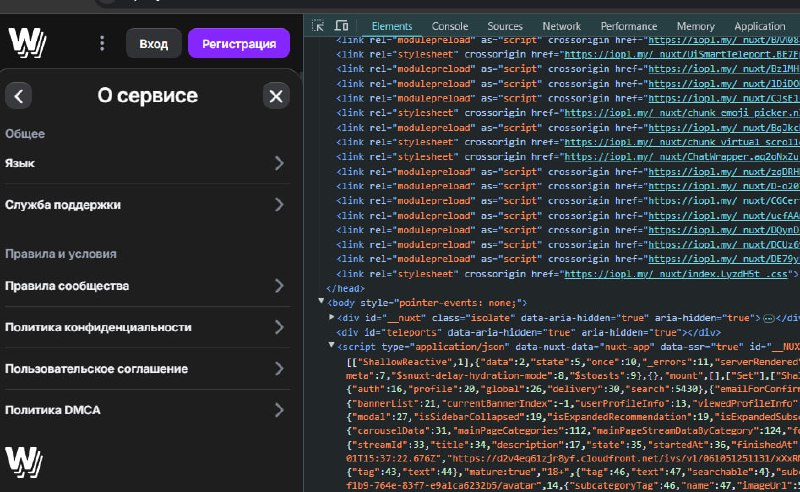Expand the div id __nuxt node
Screen dimensions: 800x492
point(332,317)
